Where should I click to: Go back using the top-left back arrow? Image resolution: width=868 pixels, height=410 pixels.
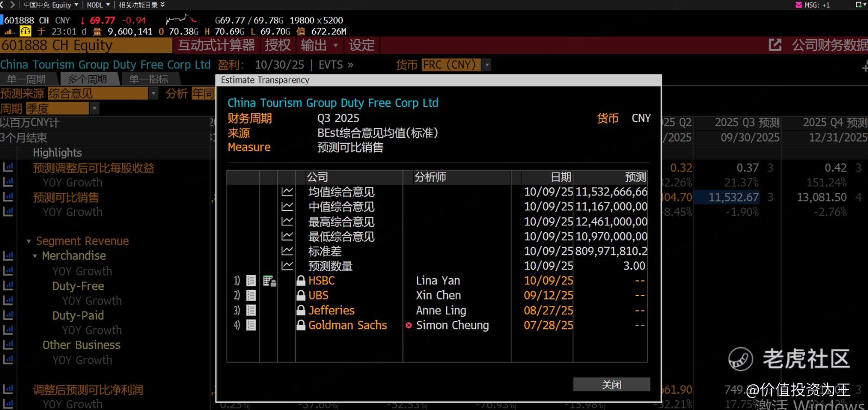coord(3,5)
